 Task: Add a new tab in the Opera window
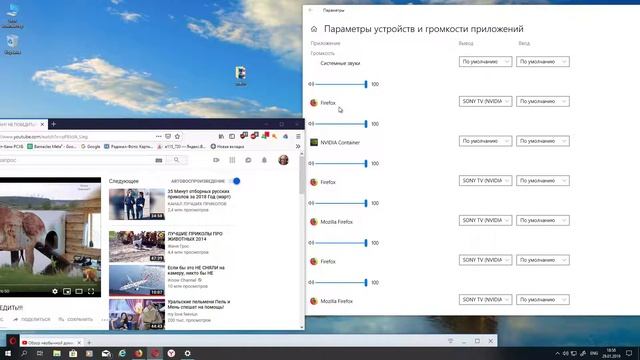[x=89, y=342]
